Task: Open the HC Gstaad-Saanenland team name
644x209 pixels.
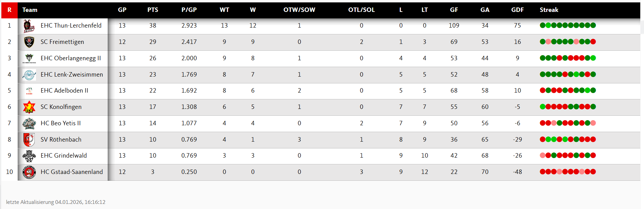Action: click(x=72, y=172)
